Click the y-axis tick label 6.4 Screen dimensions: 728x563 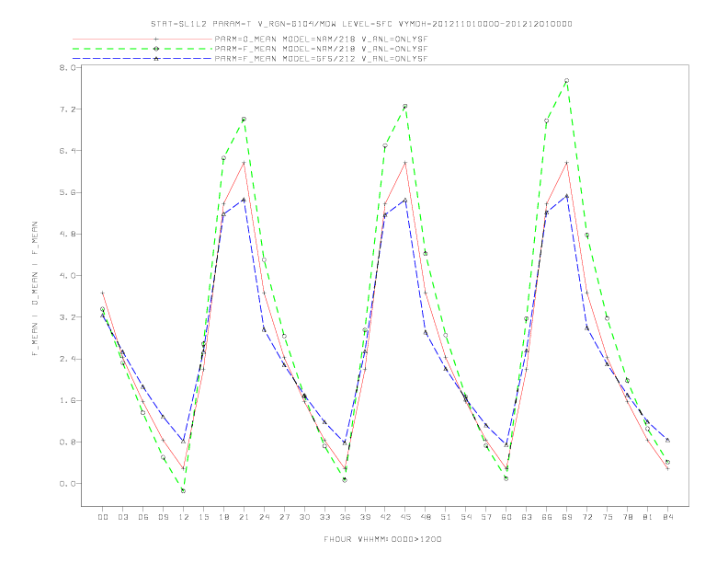pos(67,151)
